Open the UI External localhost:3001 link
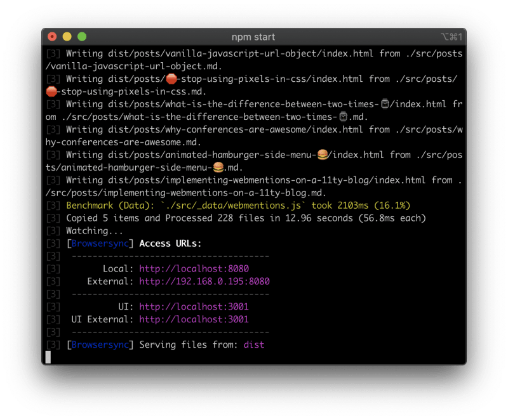This screenshot has width=508, height=420. click(194, 319)
